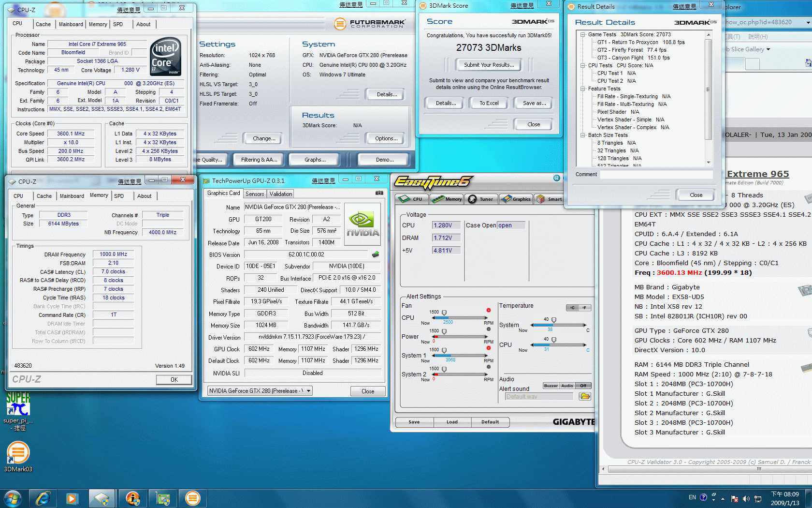Click the EasyTune6 @ online icon
Screen dimensions: 812x508
coord(556,178)
